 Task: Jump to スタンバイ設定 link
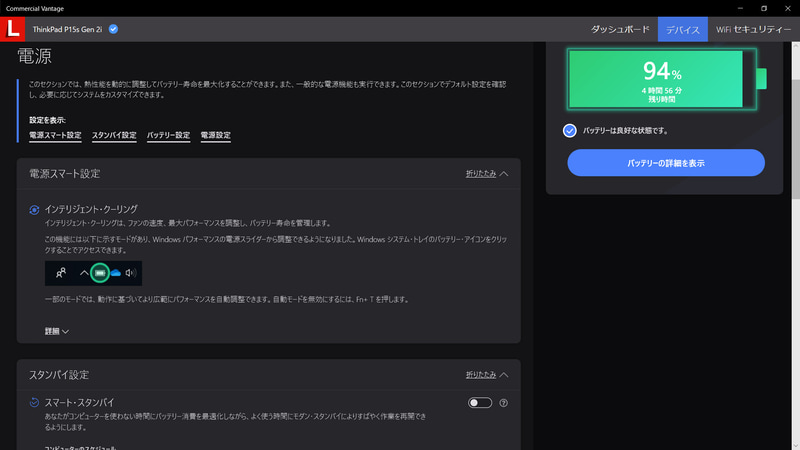point(114,135)
